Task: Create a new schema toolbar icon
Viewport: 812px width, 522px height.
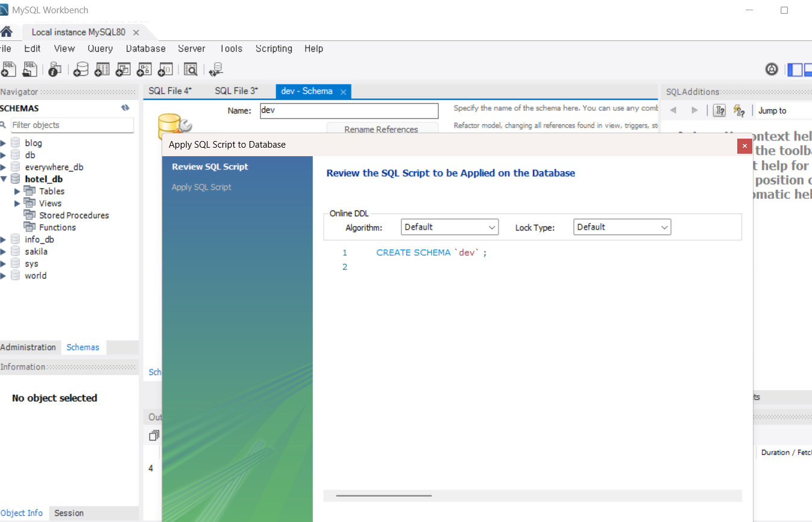Action: coord(81,69)
